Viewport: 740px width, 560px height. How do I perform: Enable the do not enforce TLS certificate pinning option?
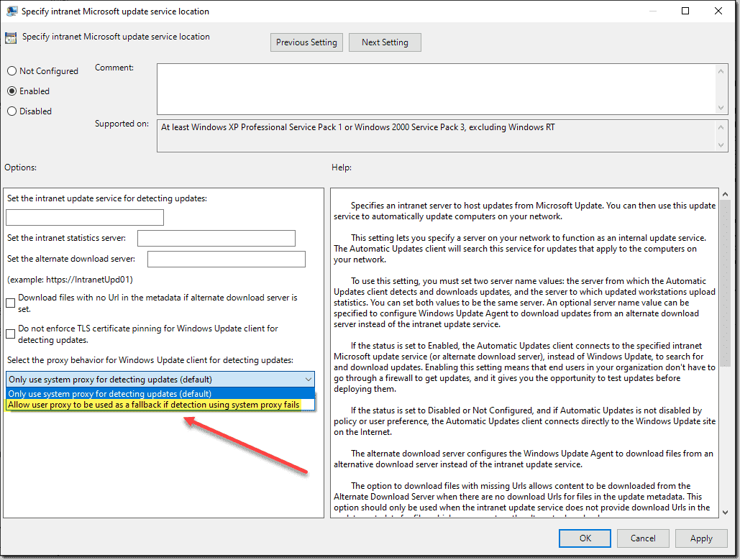[10, 333]
